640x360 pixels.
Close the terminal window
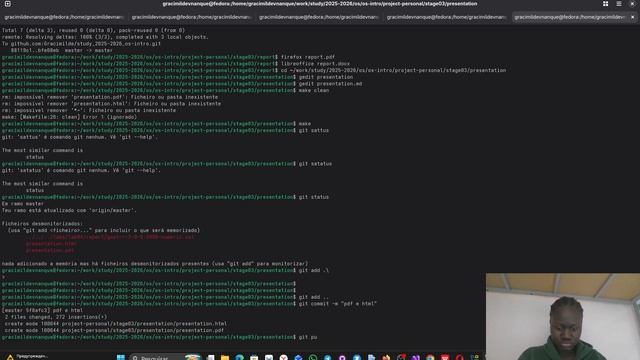coord(632,4)
